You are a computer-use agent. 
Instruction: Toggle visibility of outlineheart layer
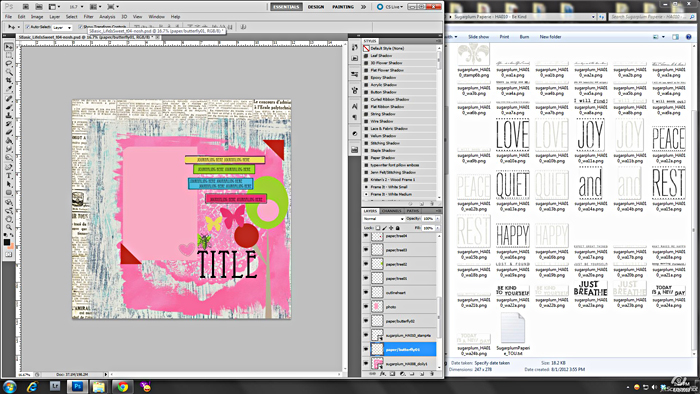[366, 293]
